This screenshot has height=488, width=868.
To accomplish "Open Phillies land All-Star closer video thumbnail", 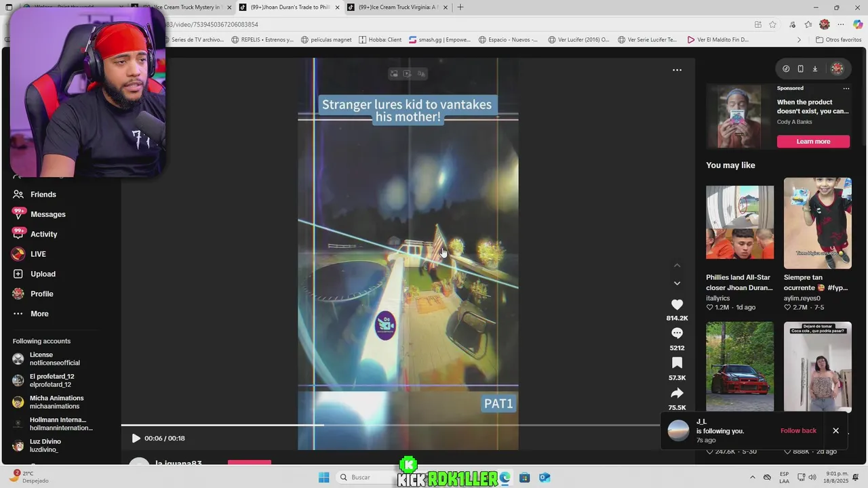I will pos(740,223).
